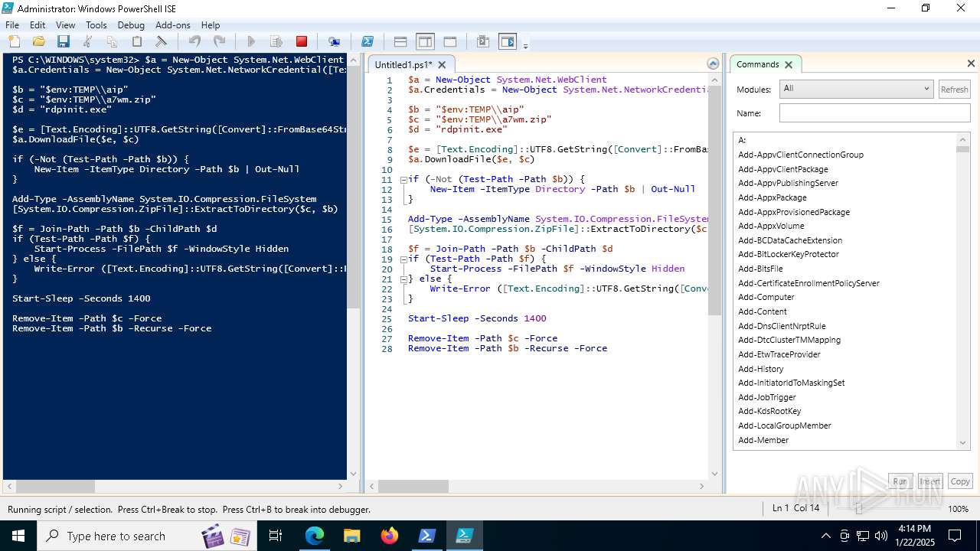
Task: Select Add-JobTrigger command
Action: [767, 397]
